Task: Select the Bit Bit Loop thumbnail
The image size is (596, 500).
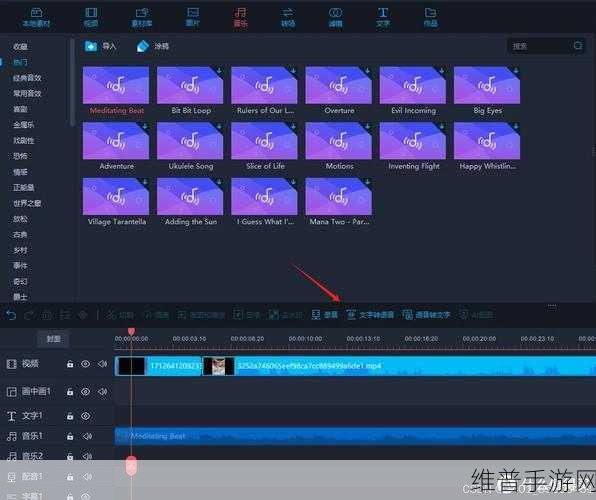Action: tap(190, 85)
